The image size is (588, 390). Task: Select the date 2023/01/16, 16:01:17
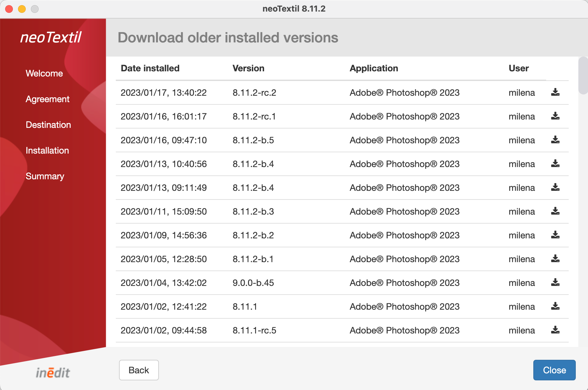tap(164, 116)
